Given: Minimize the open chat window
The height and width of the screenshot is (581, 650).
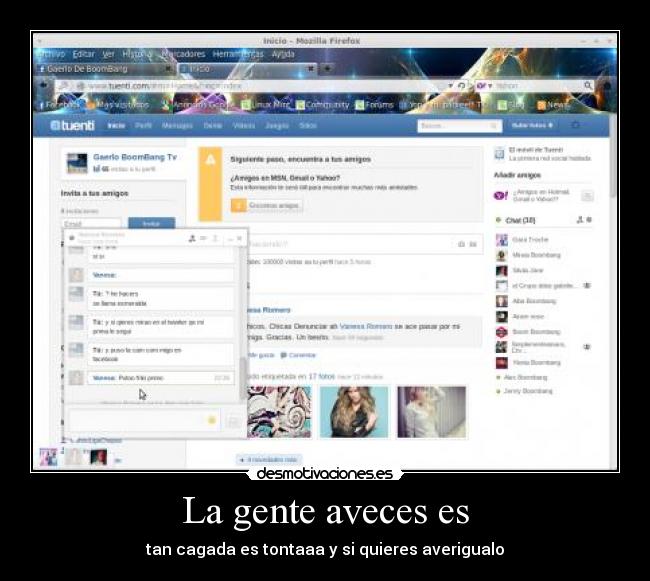Looking at the screenshot, I should (x=230, y=238).
